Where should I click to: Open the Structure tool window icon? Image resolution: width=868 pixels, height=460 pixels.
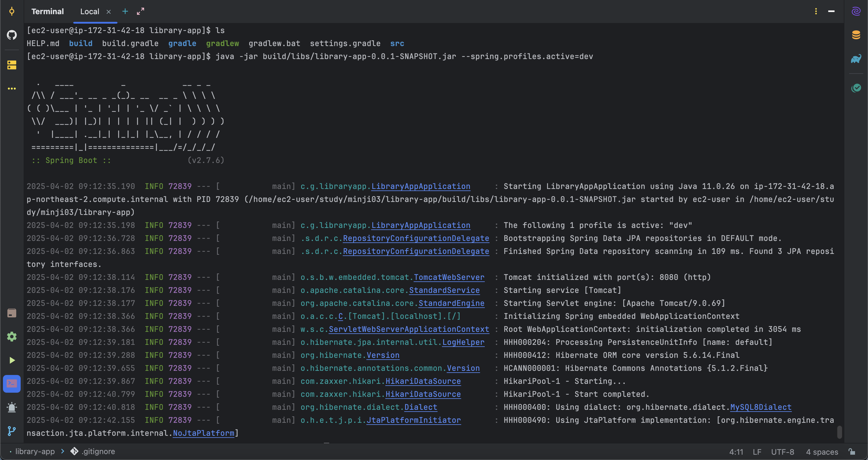point(12,65)
